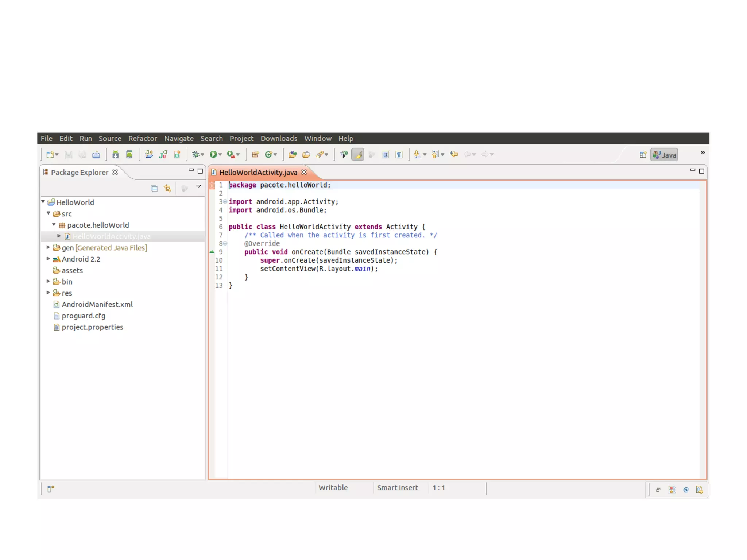Open the Android SDK Manager icon
Image resolution: width=747 pixels, height=560 pixels.
point(115,154)
